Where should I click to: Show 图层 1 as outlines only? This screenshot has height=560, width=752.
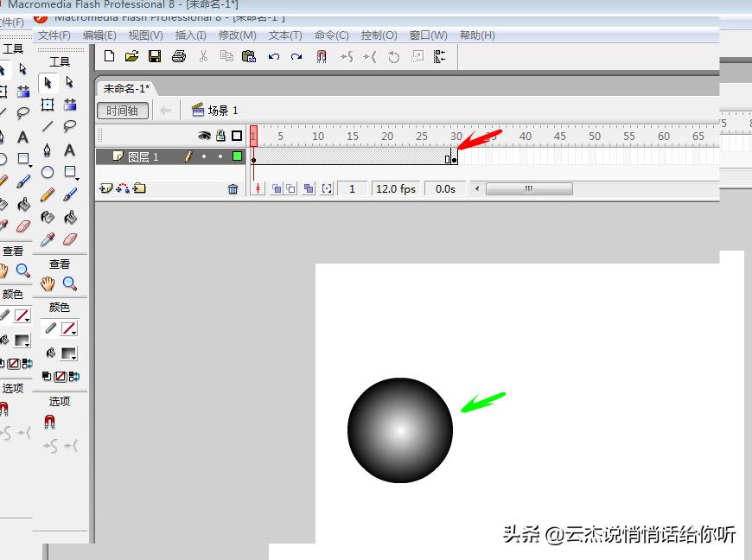(239, 156)
